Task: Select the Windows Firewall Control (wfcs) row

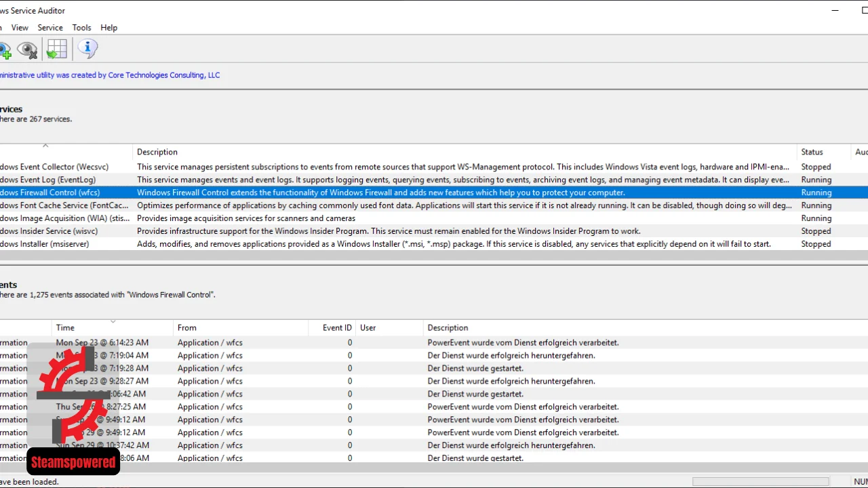Action: click(434, 192)
